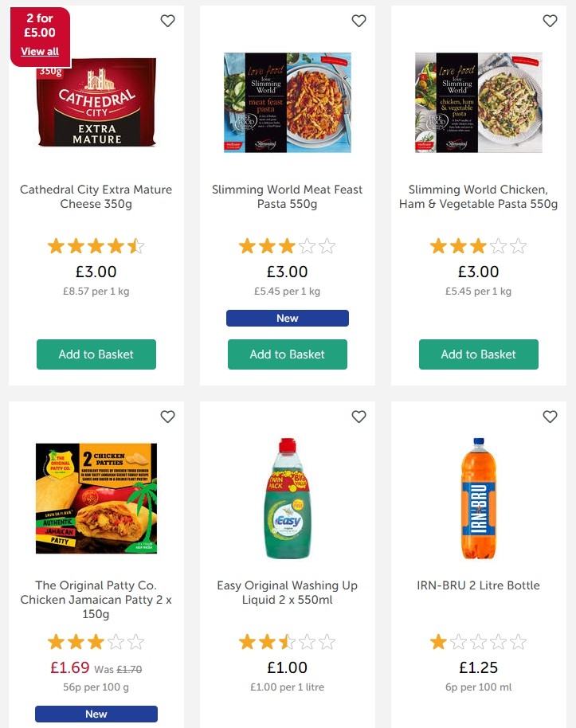
Task: Add Chicken, Ham & Vegetable Pasta to basket
Action: (x=479, y=354)
